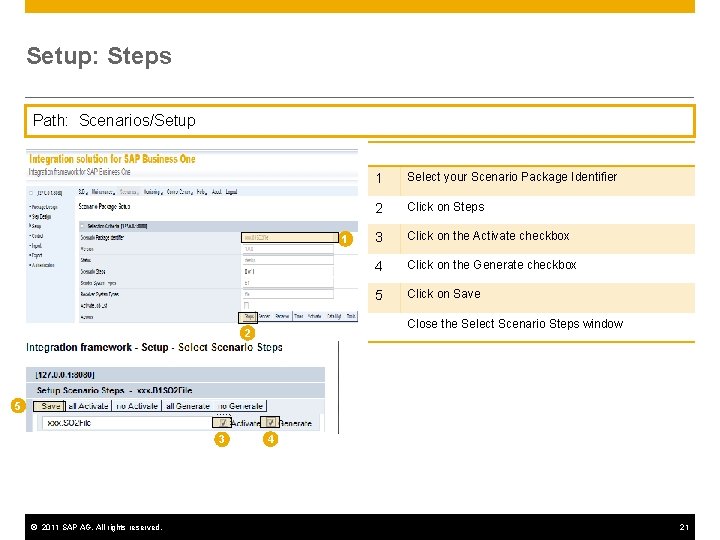Open the Scenarios menu
720x540 pixels.
pyautogui.click(x=129, y=192)
